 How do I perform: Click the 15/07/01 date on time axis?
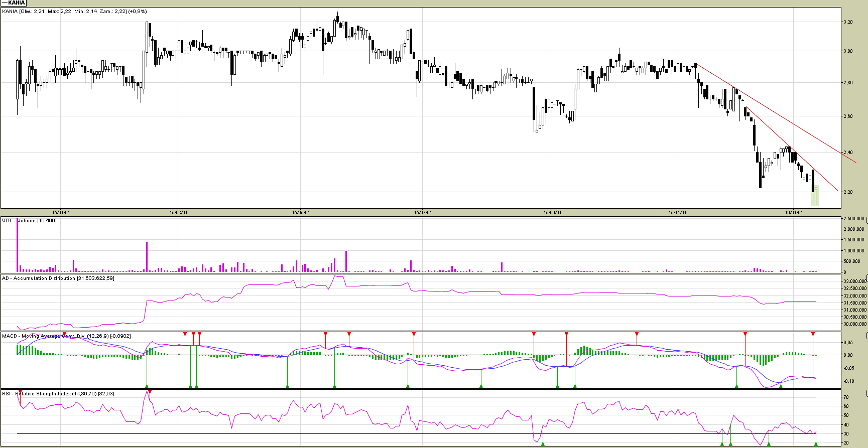coord(423,212)
